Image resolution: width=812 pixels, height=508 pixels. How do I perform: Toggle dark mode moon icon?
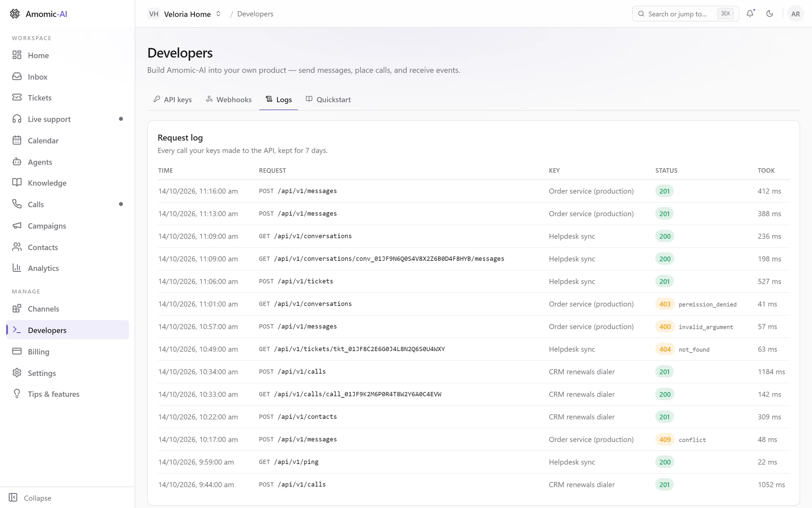(770, 14)
